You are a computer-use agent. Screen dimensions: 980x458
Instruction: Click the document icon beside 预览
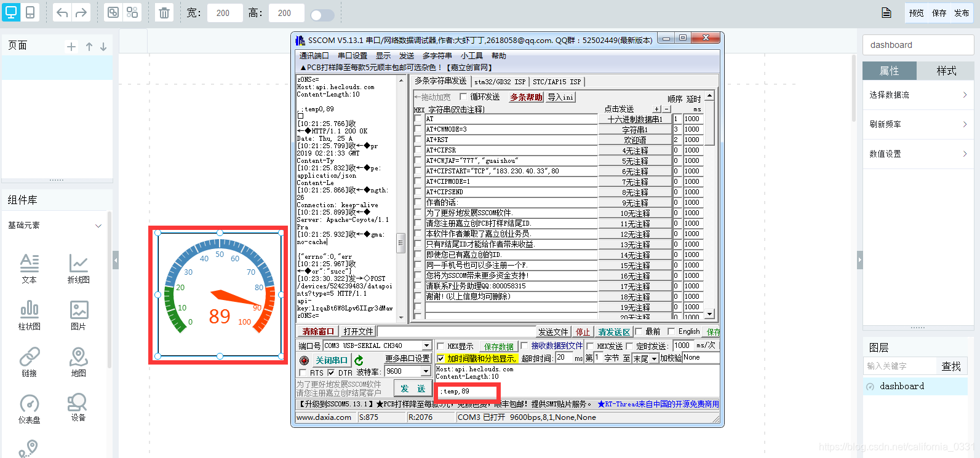(886, 13)
